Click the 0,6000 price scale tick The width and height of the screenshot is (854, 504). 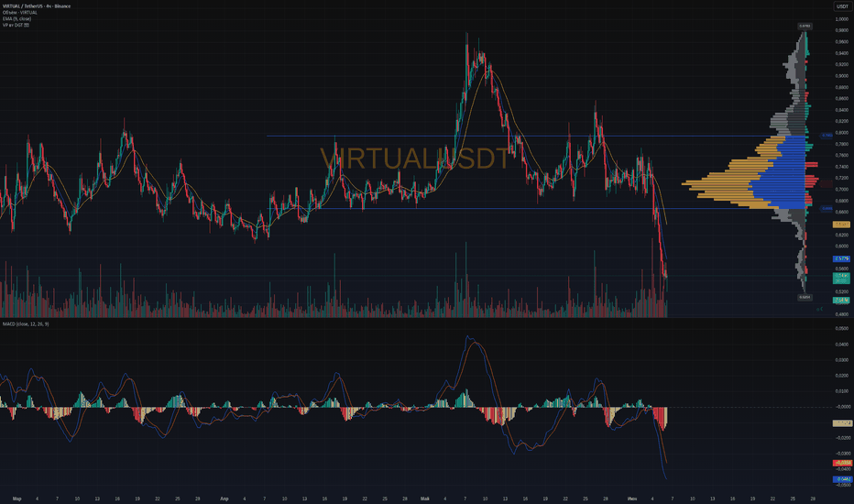841,246
